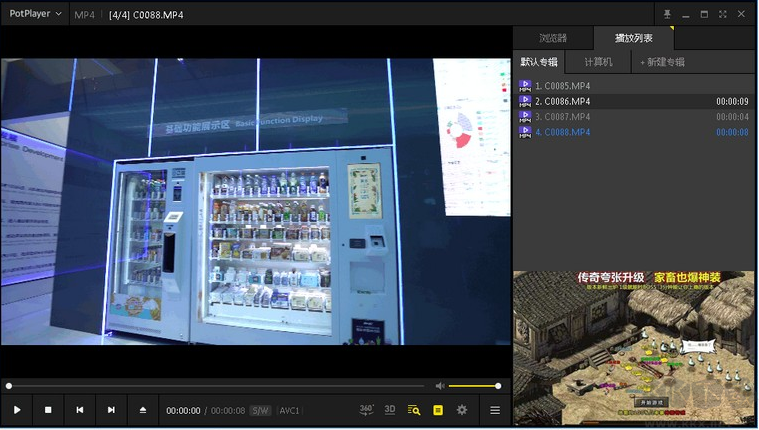This screenshot has width=759, height=430.
Task: Click the eject/open file icon
Action: (143, 410)
